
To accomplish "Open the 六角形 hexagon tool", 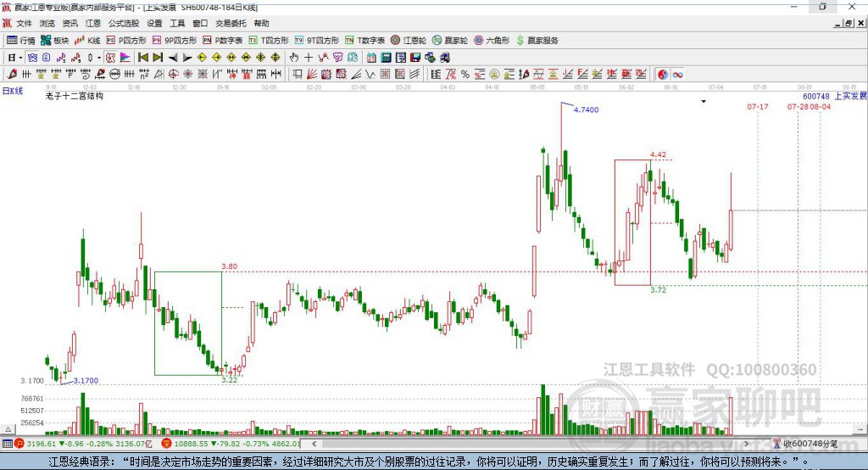I will (492, 41).
